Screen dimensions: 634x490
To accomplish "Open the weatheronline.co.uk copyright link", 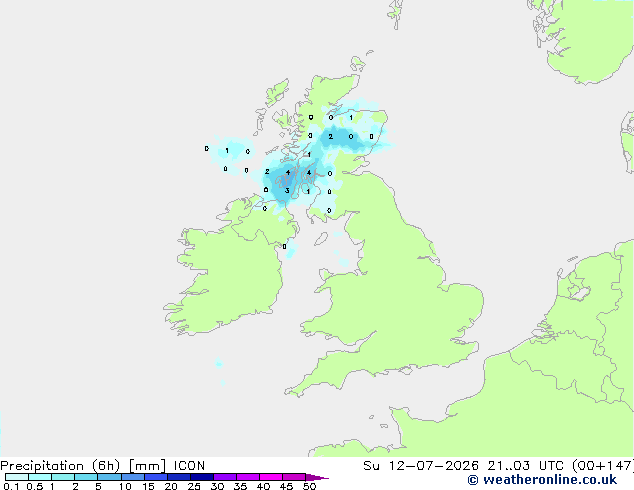I will coord(542,480).
